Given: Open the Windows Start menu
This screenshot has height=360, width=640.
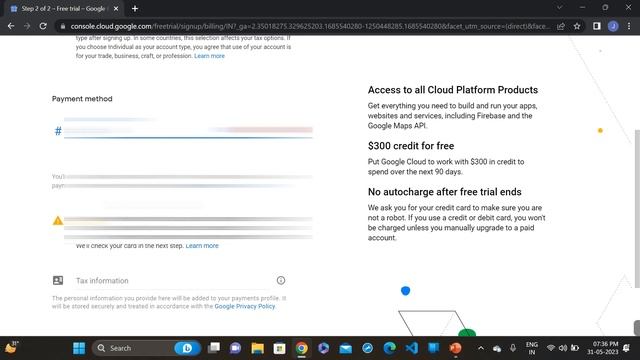Looking at the screenshot, I should (79, 348).
